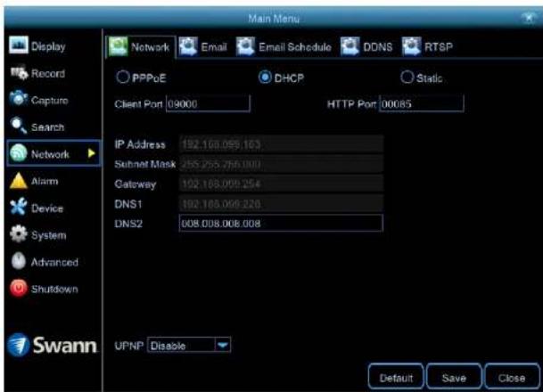Expand the Network submenu yellow arrow
The width and height of the screenshot is (543, 392).
[92, 153]
